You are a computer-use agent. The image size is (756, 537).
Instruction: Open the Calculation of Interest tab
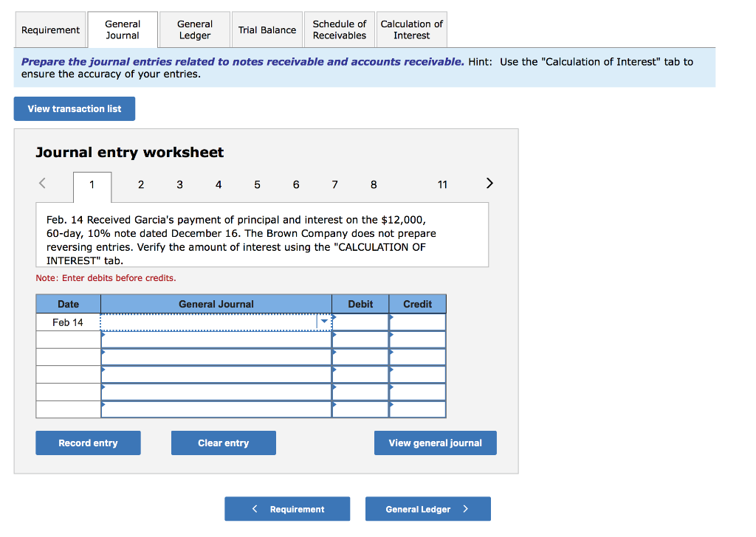point(411,30)
